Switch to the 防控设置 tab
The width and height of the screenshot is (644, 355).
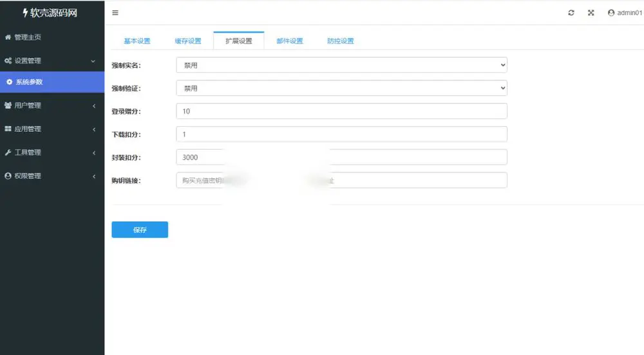point(341,41)
